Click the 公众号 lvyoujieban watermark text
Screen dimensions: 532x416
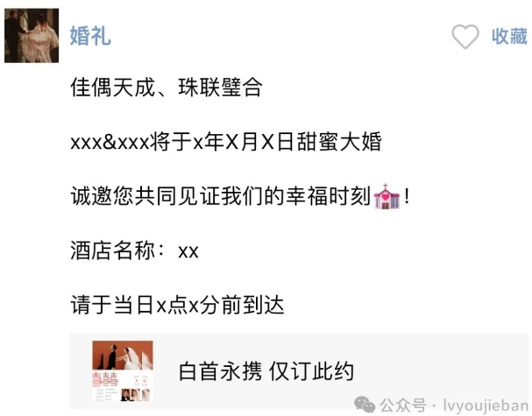(454, 405)
